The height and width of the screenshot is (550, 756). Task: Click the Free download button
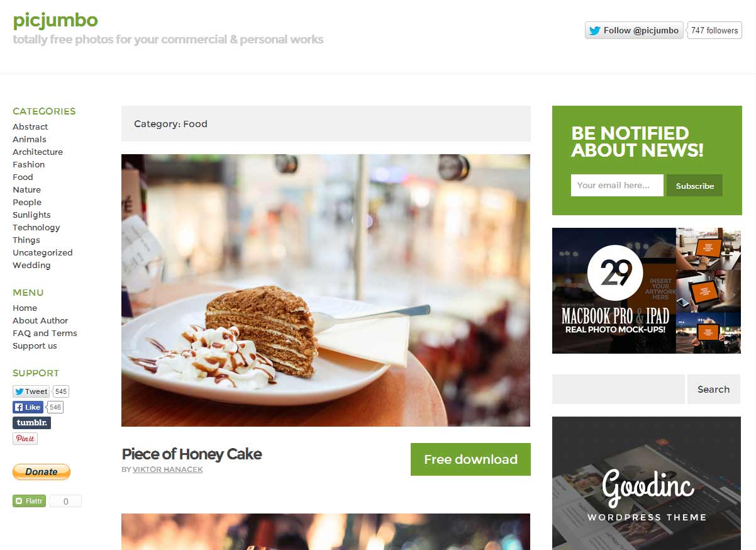click(470, 459)
